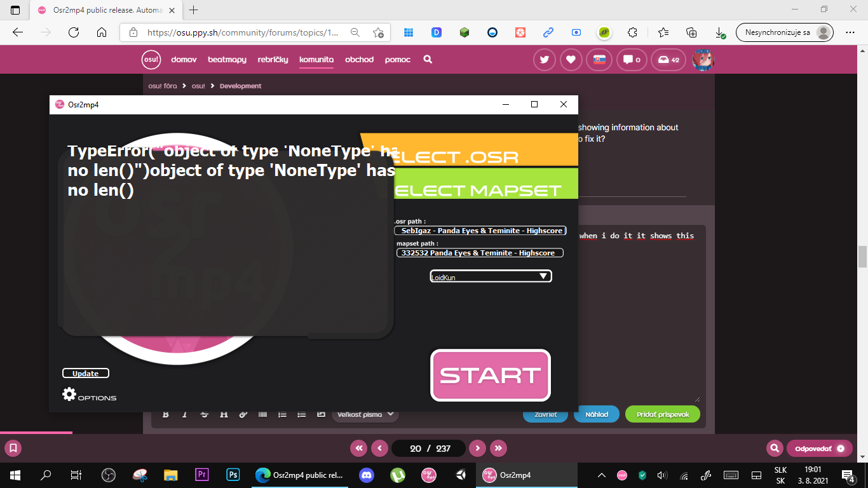Click the osu! logo in the site header

click(x=151, y=60)
